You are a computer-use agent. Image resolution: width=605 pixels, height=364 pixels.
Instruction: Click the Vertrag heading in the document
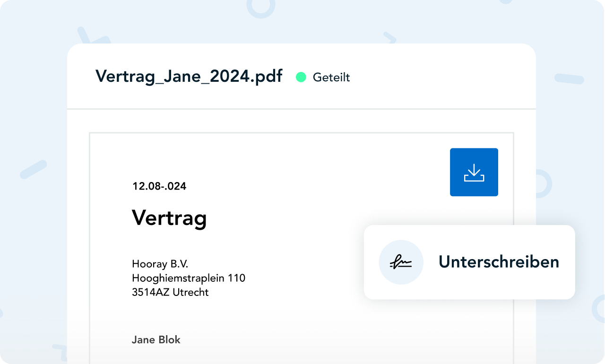[169, 218]
